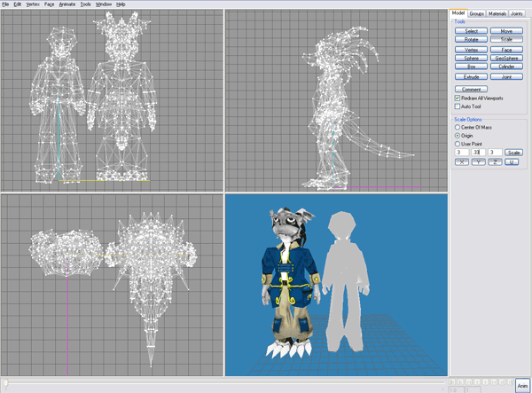
Task: Click the front-view wireframe humanoid model
Action: (59, 106)
